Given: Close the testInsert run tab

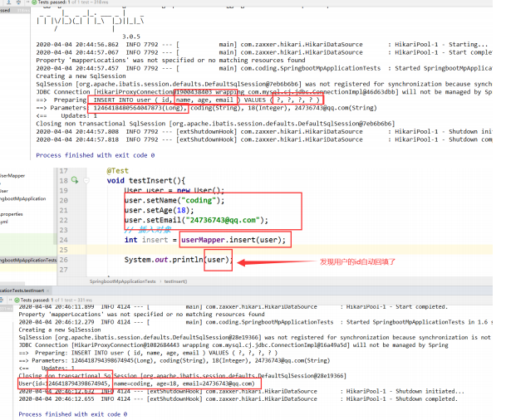Looking at the screenshot, I should tap(47, 291).
